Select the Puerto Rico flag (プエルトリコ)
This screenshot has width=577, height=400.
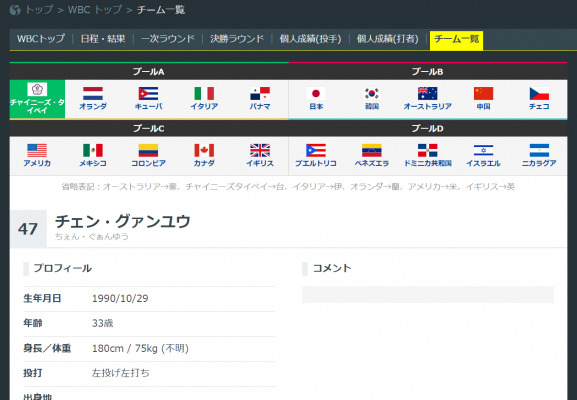coord(316,150)
